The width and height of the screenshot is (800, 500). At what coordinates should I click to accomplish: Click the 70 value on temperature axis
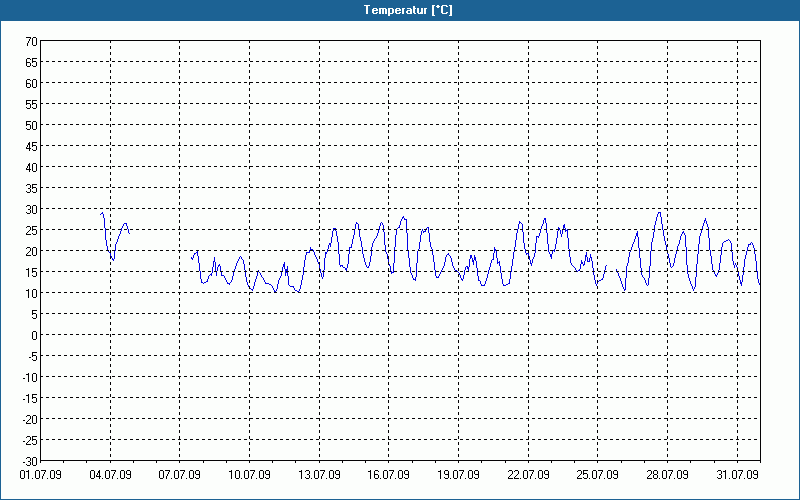[32, 41]
